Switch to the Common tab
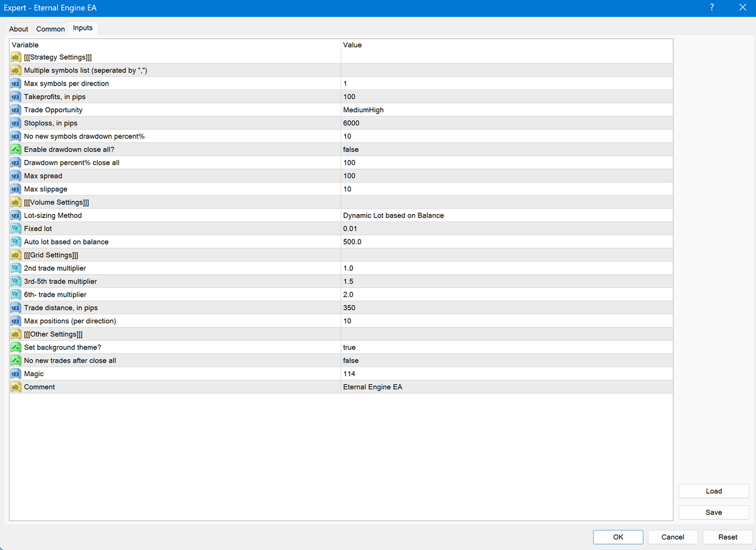Viewport: 756px width, 550px height. click(x=50, y=29)
